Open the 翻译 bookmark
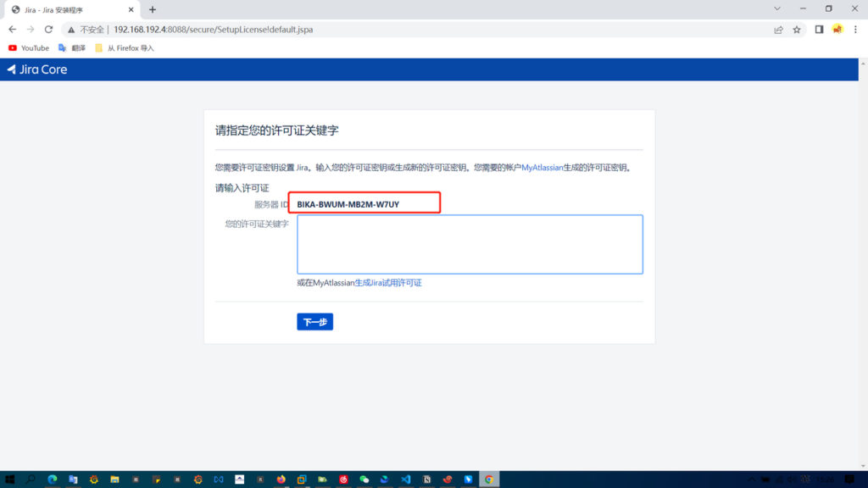 coord(72,48)
